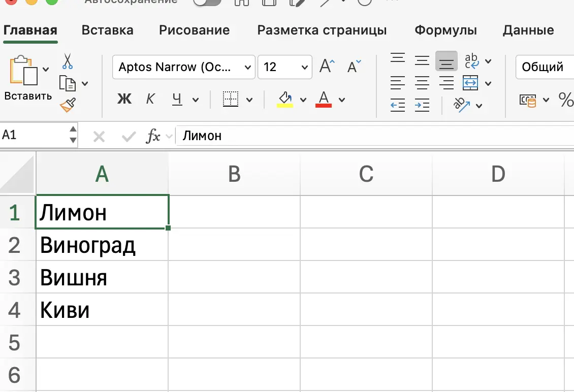This screenshot has width=574, height=392.
Task: Apply percent number style
Action: (x=566, y=100)
